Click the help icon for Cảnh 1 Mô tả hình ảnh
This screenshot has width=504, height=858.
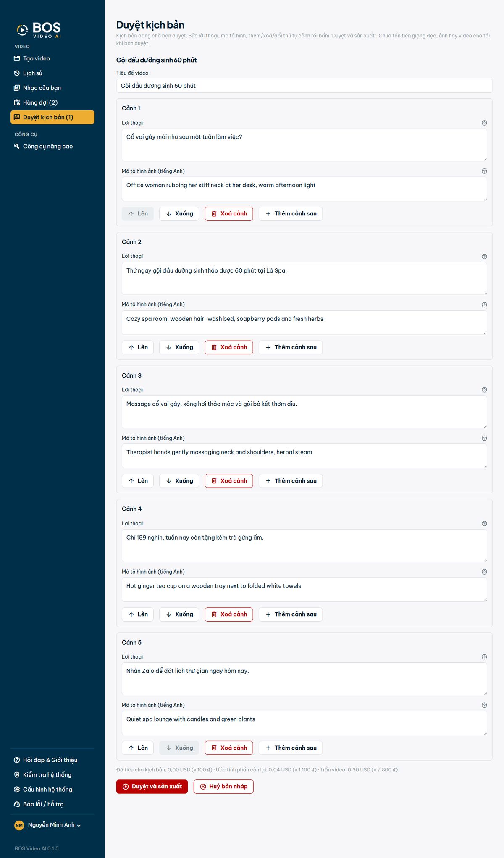click(x=484, y=171)
